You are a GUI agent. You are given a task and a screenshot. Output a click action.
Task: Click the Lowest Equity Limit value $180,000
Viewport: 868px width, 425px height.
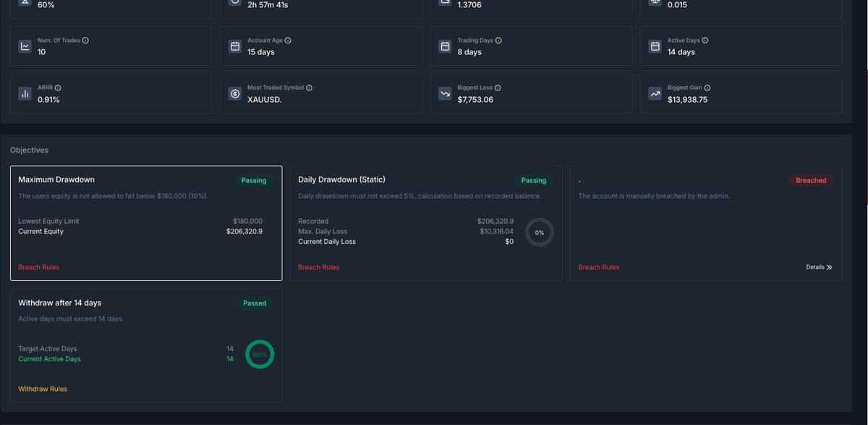coord(248,221)
